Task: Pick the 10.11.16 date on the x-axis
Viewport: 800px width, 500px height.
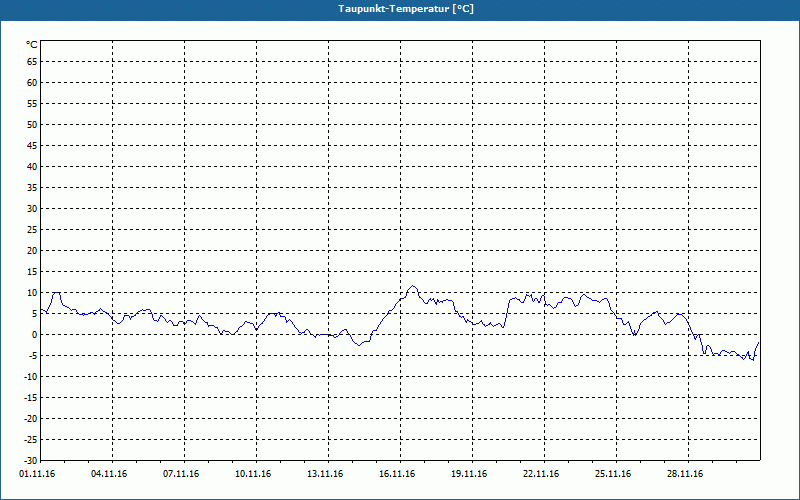Action: pos(253,474)
